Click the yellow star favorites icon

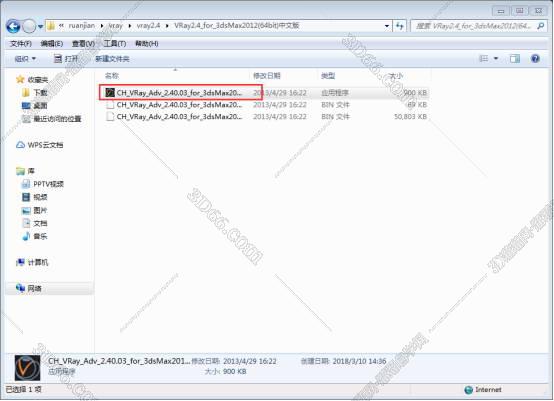(x=20, y=79)
